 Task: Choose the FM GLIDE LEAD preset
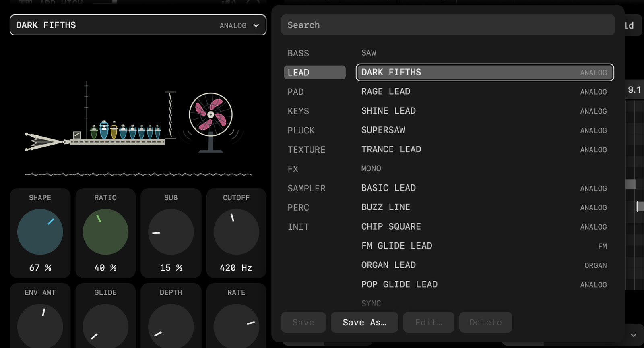[x=485, y=246]
